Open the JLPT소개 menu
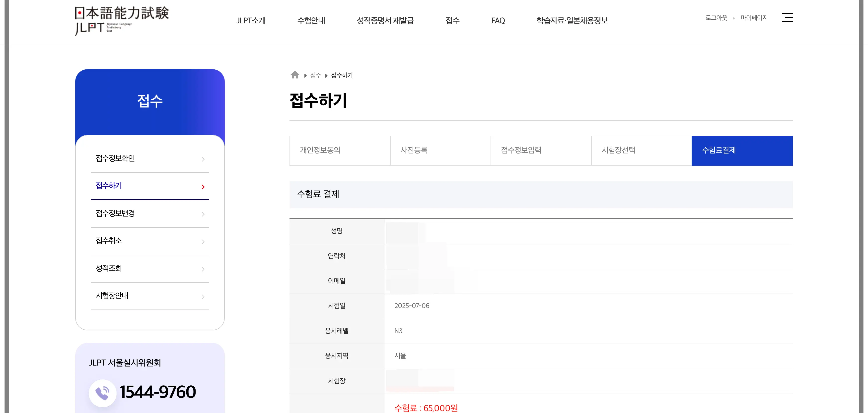Viewport: 868px width, 413px height. click(251, 21)
